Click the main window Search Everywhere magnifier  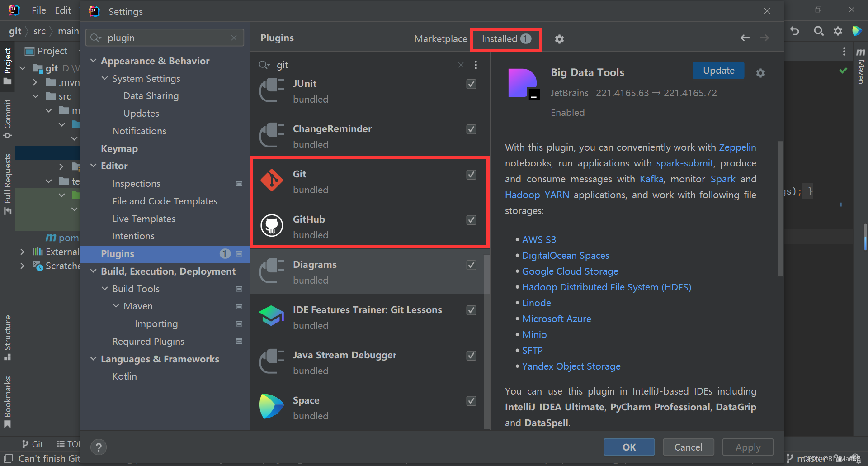click(819, 31)
